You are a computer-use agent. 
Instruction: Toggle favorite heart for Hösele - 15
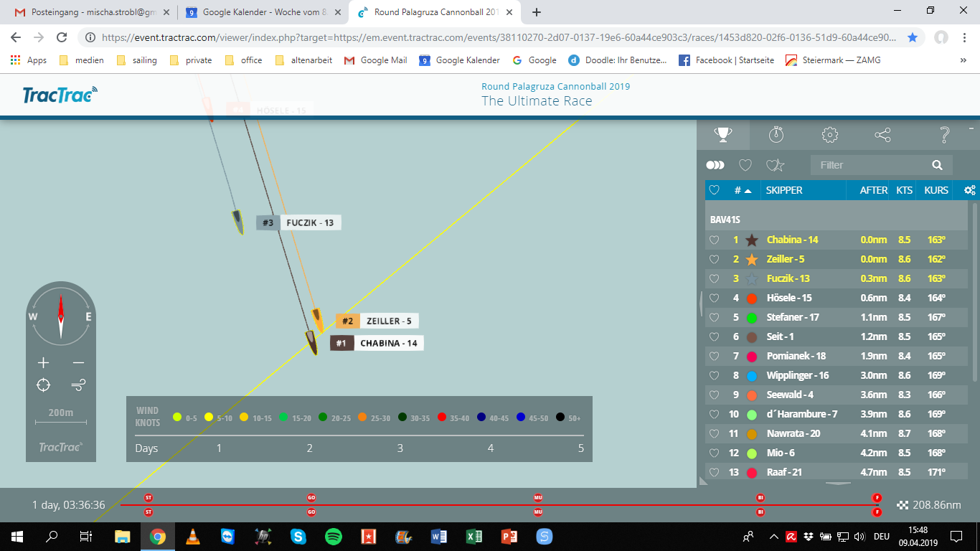tap(714, 298)
